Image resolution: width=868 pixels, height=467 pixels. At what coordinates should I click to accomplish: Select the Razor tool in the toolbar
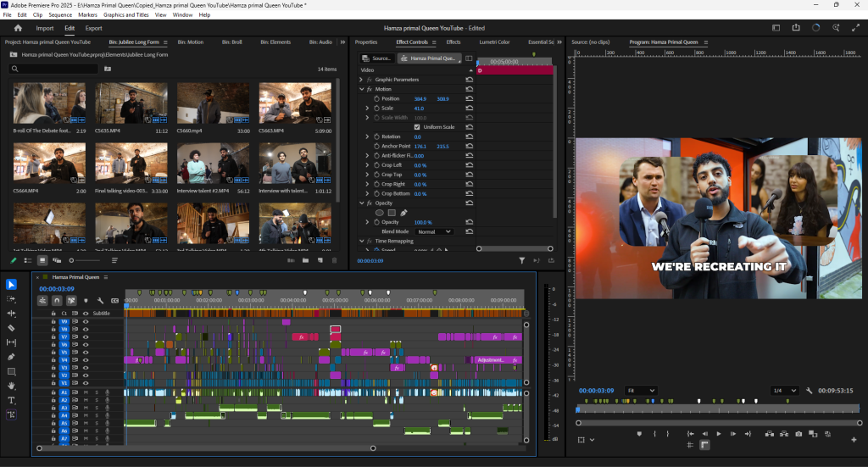coord(11,328)
